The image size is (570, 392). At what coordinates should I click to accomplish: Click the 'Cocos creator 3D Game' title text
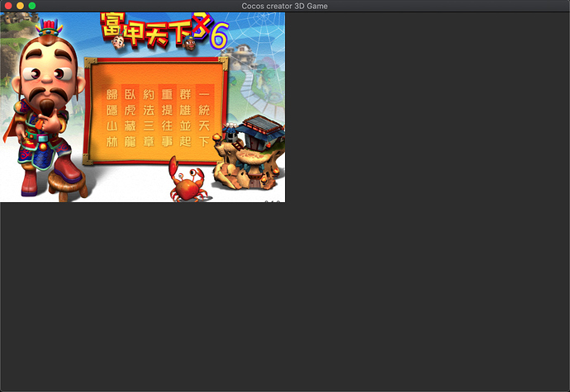[x=285, y=6]
